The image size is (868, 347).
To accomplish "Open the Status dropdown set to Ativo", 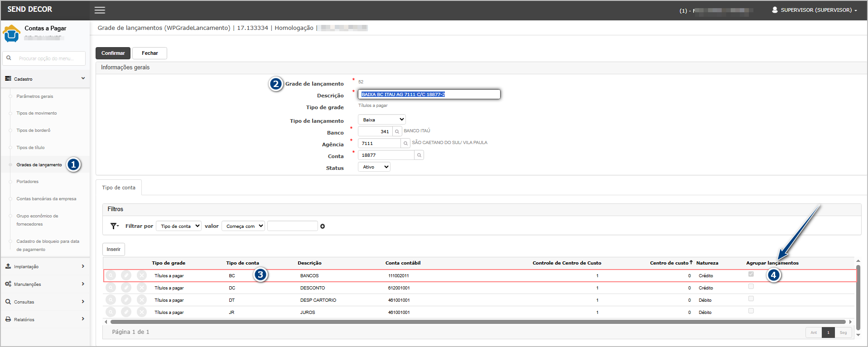I will coord(374,167).
